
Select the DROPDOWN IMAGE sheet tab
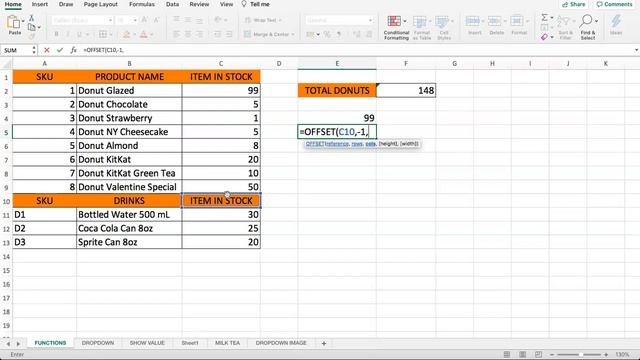coord(281,343)
